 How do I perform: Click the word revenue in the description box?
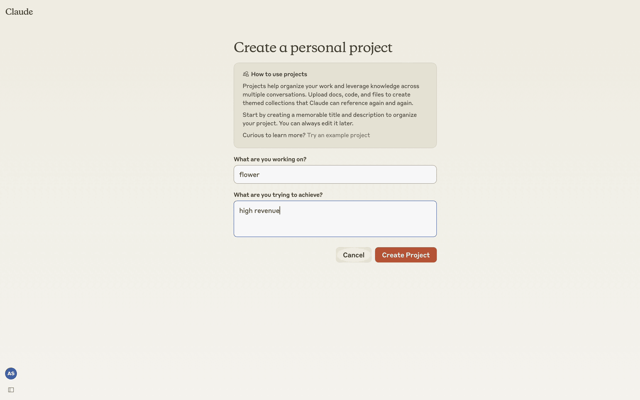(x=267, y=211)
